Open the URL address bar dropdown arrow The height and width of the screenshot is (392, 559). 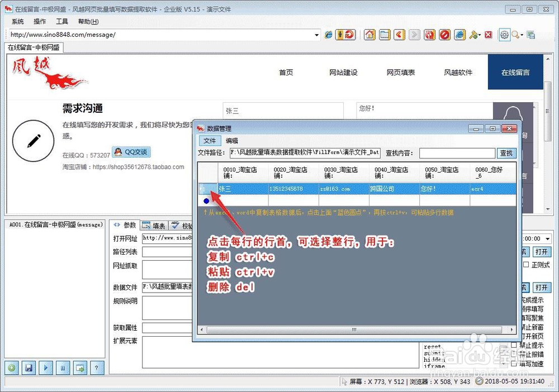tap(316, 35)
